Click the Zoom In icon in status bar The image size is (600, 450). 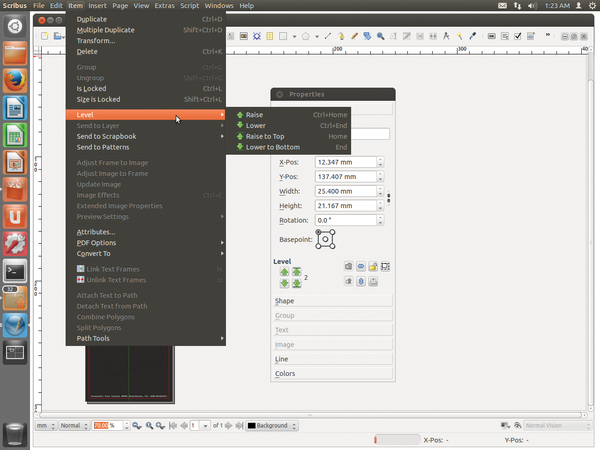(x=161, y=426)
